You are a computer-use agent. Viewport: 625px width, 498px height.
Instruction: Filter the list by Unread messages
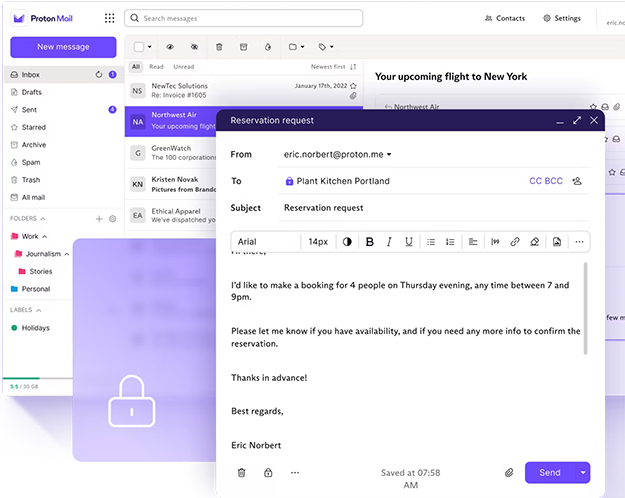pos(184,67)
